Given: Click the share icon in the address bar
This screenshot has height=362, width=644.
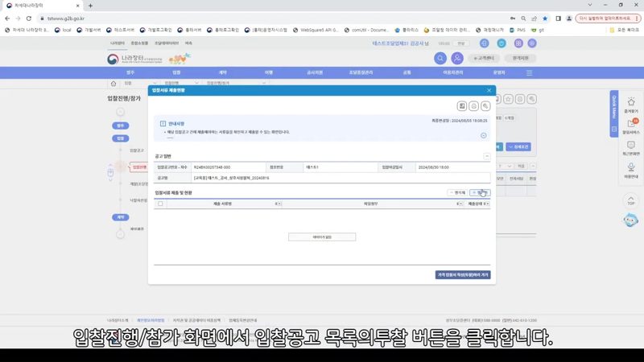Looking at the screenshot, I should tap(534, 19).
